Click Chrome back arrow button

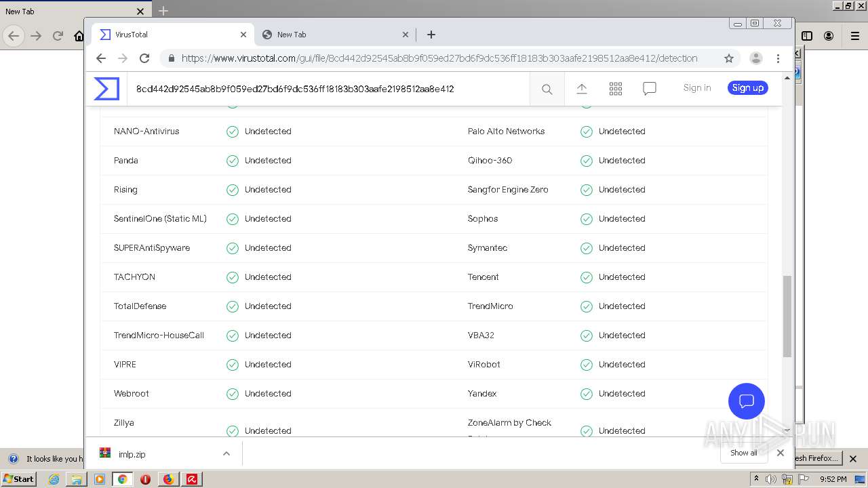101,58
